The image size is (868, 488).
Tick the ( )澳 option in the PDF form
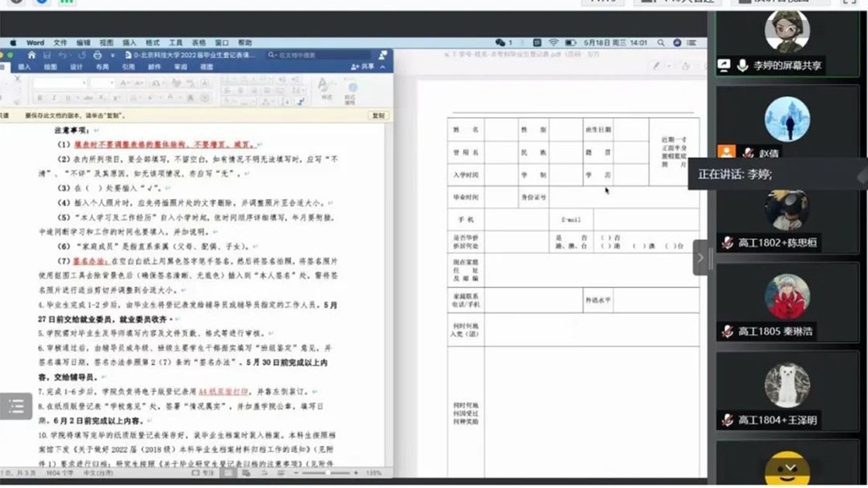coord(644,246)
